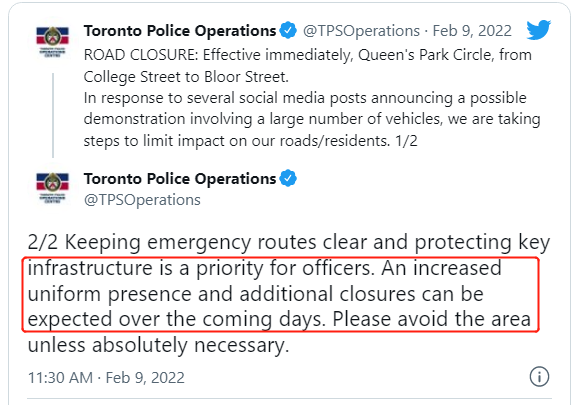Click the thread connector line between avatars
Viewport: 578px width, 405px height.
53,115
